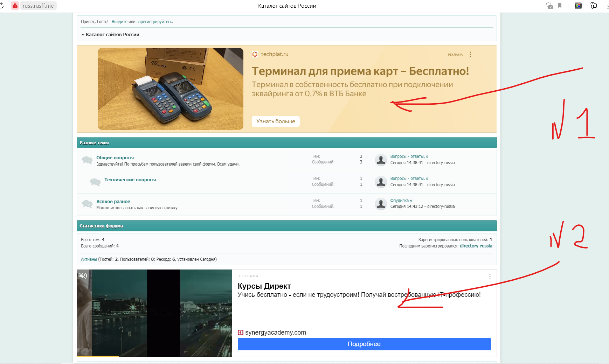
Task: Collapse the Статистика форума header
Action: [x=286, y=226]
